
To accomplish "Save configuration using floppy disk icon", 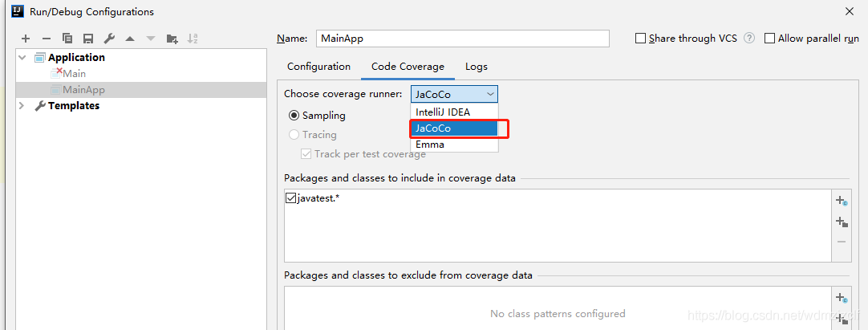I will [x=88, y=39].
